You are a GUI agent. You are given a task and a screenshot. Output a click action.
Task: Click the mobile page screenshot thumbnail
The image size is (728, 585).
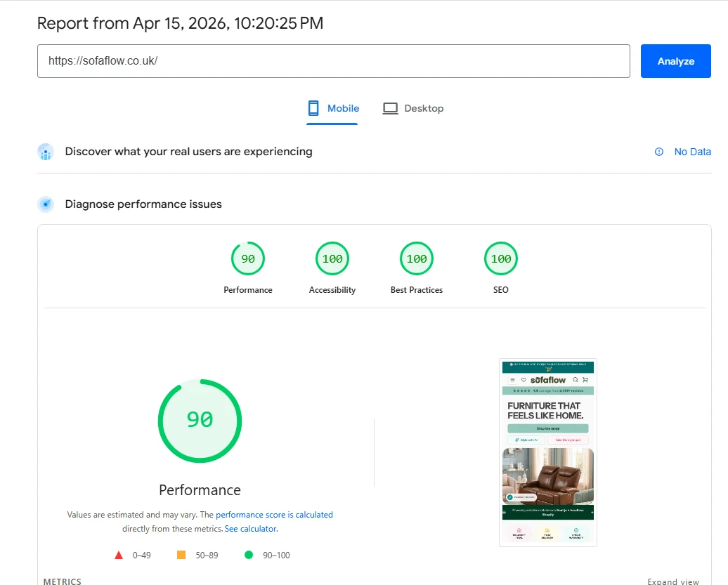click(548, 452)
